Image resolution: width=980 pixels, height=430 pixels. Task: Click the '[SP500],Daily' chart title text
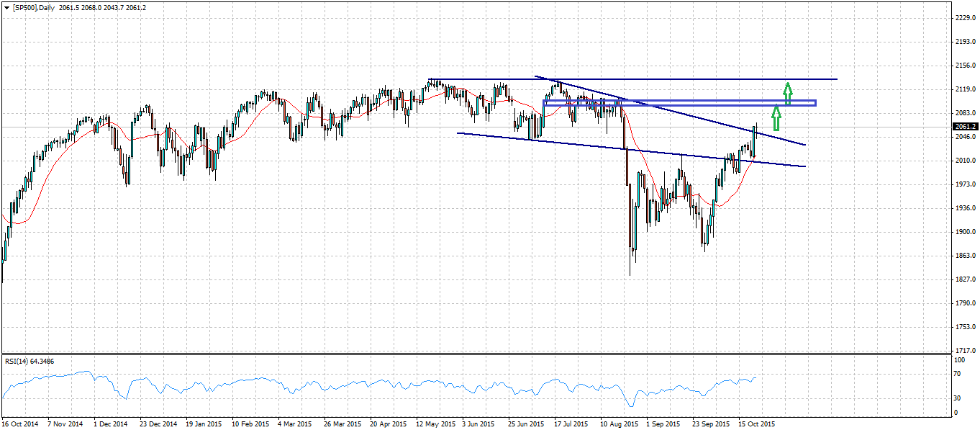point(34,6)
